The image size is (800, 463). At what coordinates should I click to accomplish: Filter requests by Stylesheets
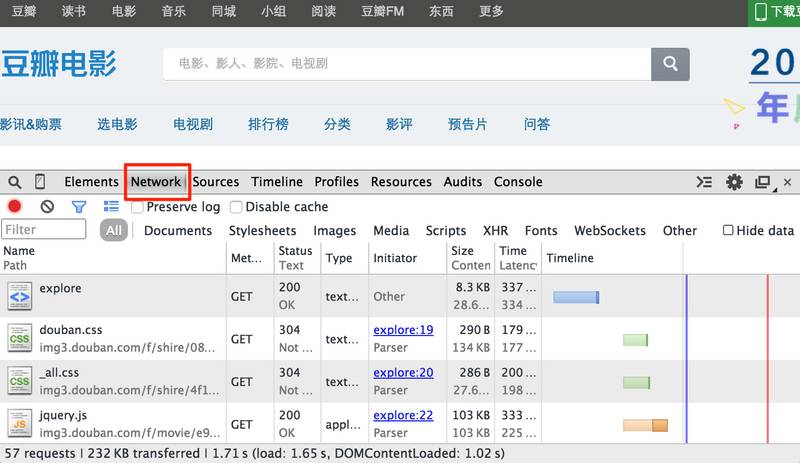pos(262,231)
